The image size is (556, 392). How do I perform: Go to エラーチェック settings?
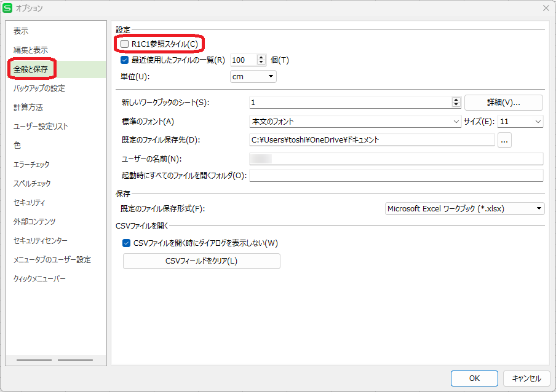(x=31, y=165)
